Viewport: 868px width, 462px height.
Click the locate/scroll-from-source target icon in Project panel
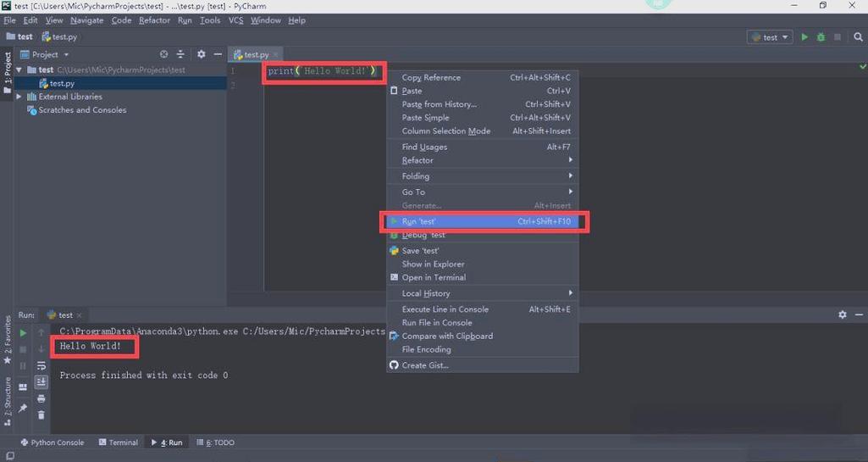[163, 54]
